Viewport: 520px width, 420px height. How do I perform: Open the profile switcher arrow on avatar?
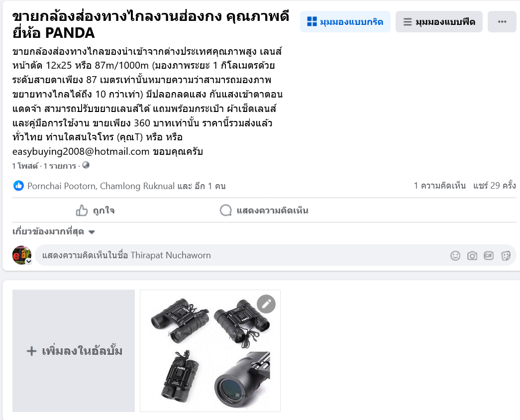click(29, 261)
